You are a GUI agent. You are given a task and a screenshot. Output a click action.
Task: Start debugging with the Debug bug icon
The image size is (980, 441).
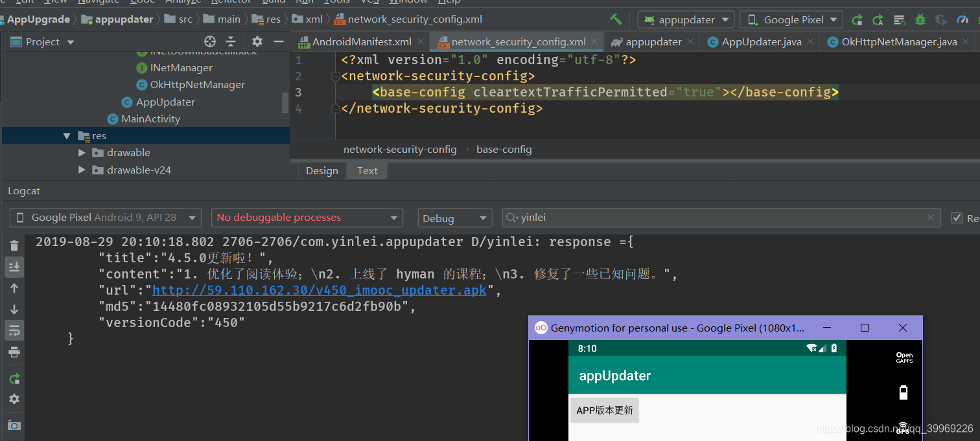pos(920,19)
